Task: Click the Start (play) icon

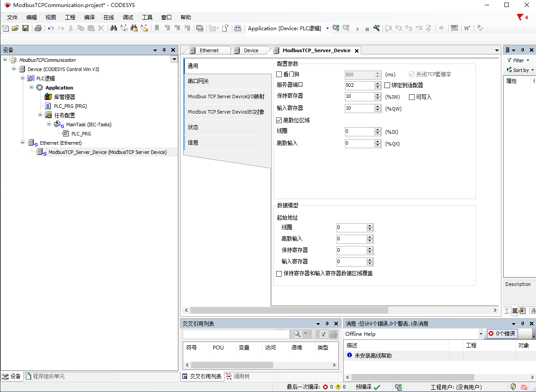Action: tap(358, 29)
